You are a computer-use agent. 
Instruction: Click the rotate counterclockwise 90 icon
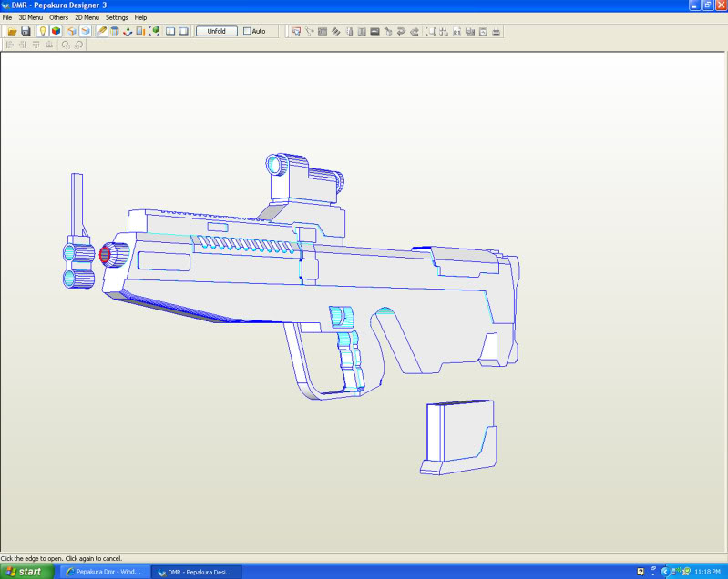coord(66,45)
